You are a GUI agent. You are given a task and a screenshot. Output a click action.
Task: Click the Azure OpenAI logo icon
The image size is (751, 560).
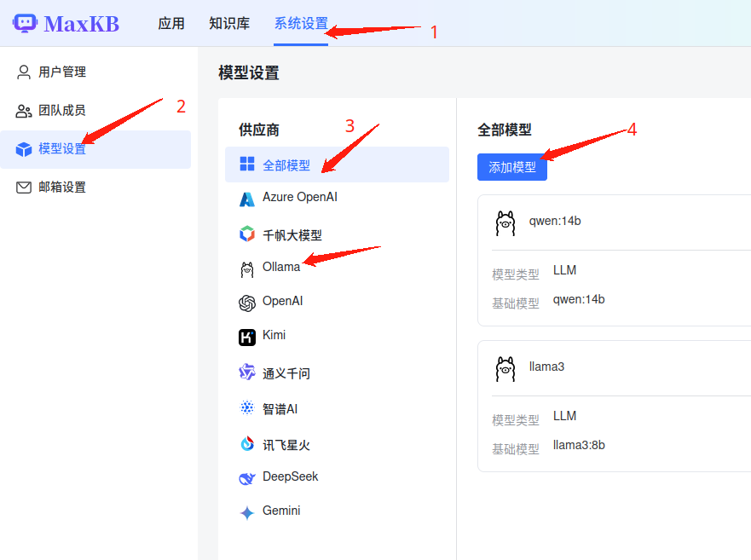(247, 199)
